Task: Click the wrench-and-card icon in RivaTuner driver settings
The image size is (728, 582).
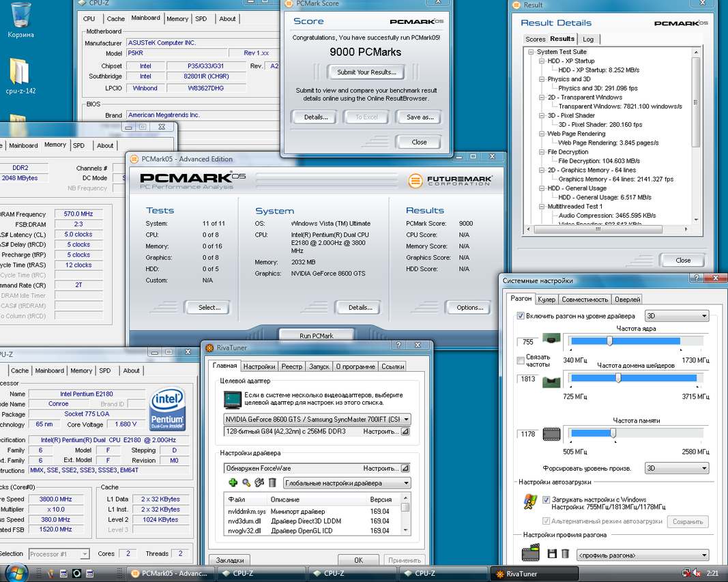Action: point(259,482)
